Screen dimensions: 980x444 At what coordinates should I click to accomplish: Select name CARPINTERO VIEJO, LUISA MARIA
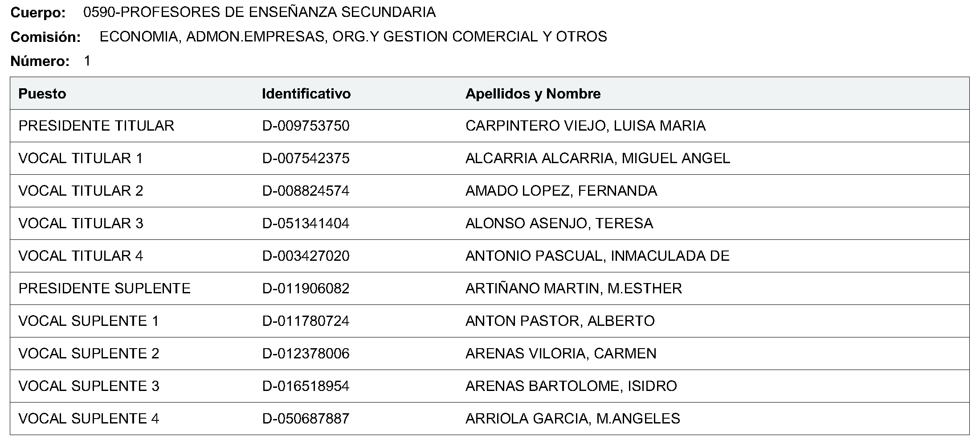coord(585,126)
